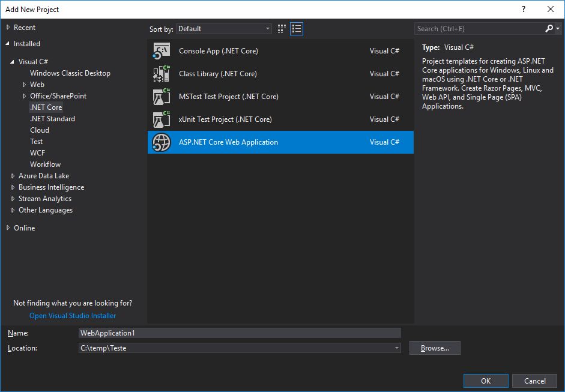Select the Web tree item label
The image size is (565, 392).
coord(37,85)
